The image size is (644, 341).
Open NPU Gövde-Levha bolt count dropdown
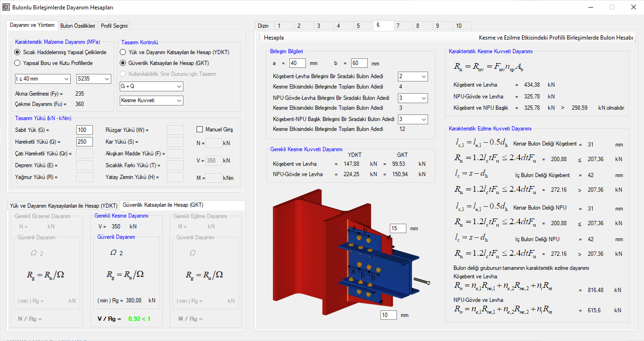tap(413, 98)
